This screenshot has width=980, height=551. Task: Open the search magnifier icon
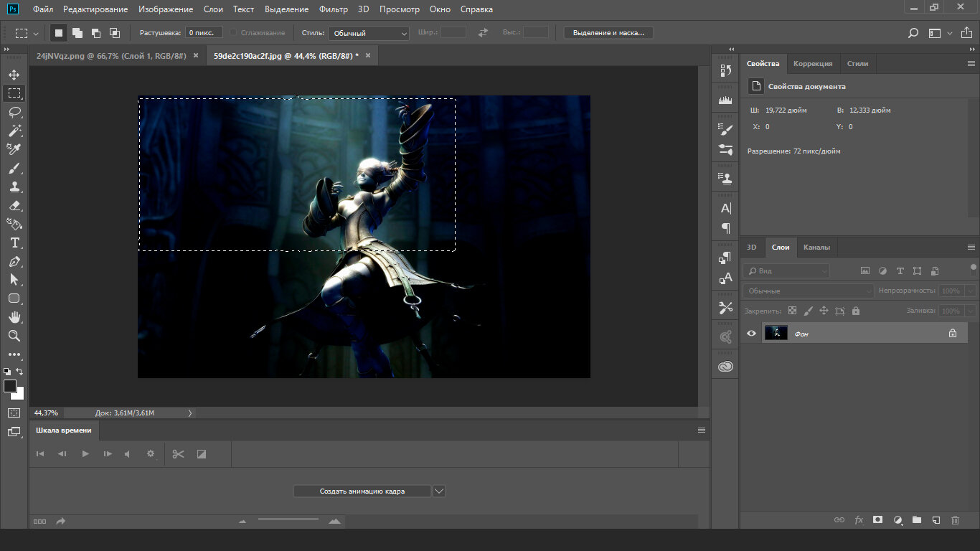913,33
